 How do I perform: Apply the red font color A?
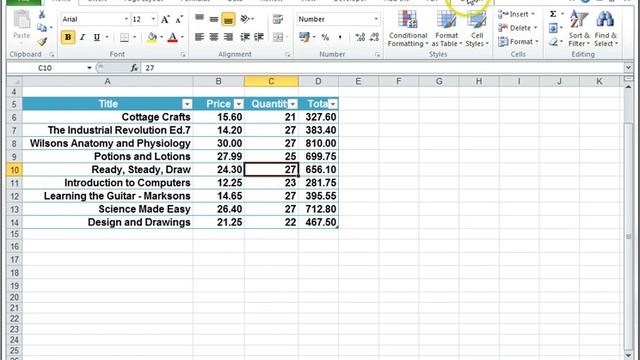(173, 38)
